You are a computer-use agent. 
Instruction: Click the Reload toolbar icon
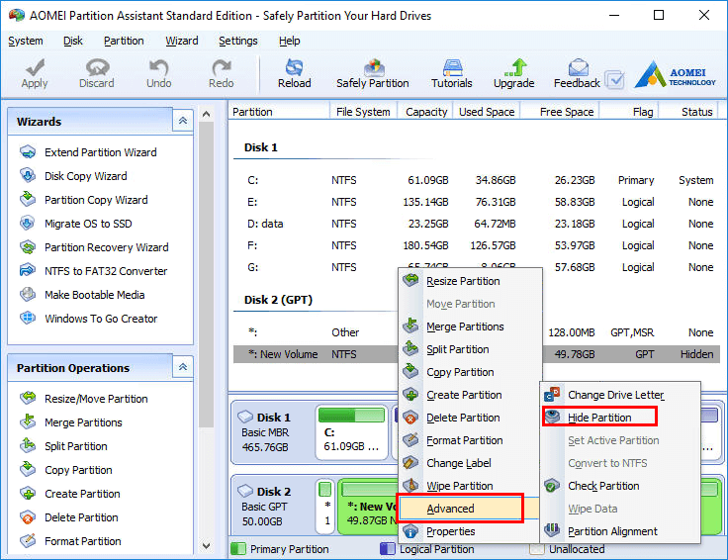[295, 68]
